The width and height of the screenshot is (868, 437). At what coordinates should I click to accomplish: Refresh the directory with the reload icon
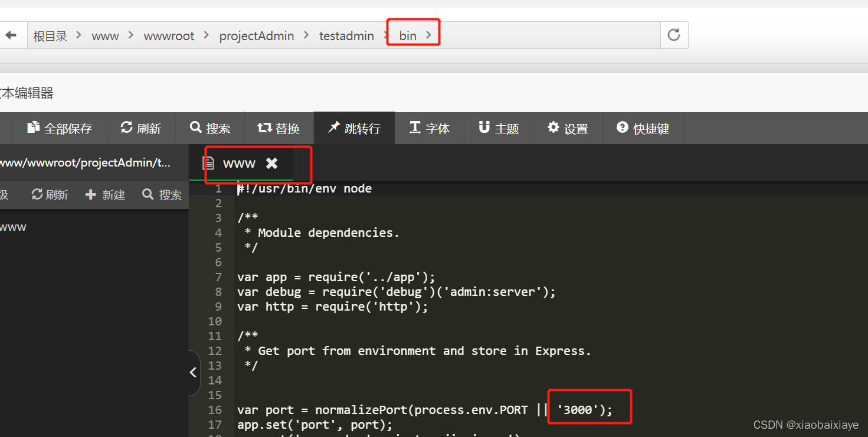(674, 35)
